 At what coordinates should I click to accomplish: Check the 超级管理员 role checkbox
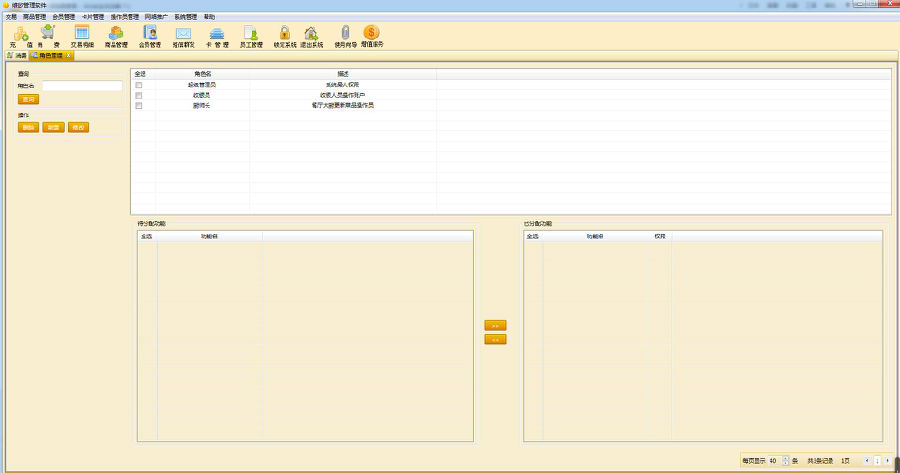click(x=139, y=85)
